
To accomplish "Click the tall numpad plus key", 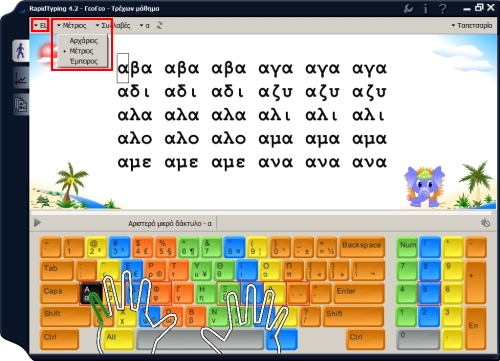I will [476, 282].
